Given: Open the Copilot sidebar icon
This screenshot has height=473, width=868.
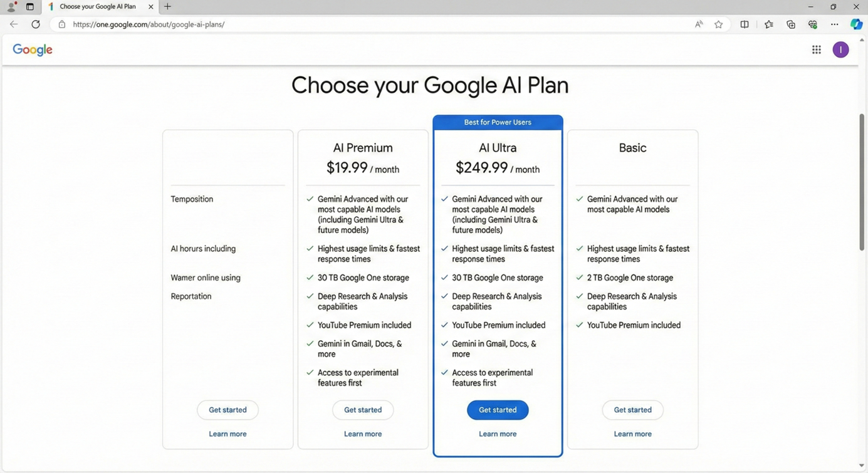Looking at the screenshot, I should coord(856,24).
